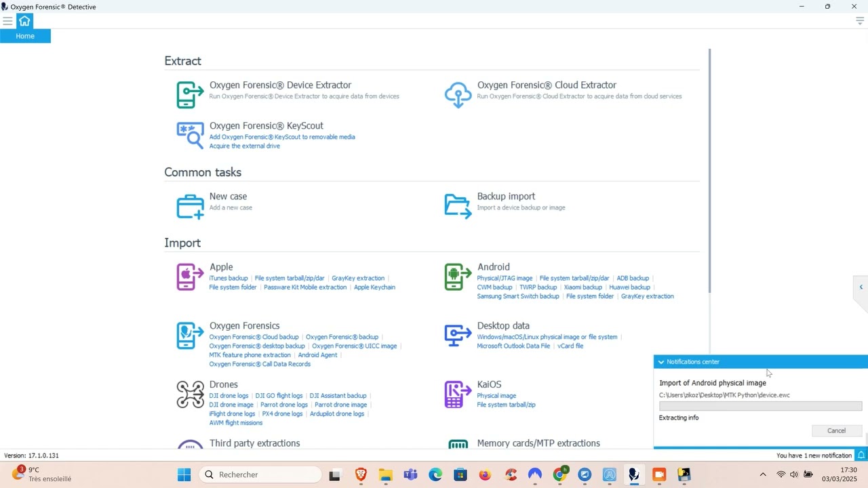The width and height of the screenshot is (868, 488).
Task: Click the main page vertical scrollbar
Action: [x=710, y=171]
